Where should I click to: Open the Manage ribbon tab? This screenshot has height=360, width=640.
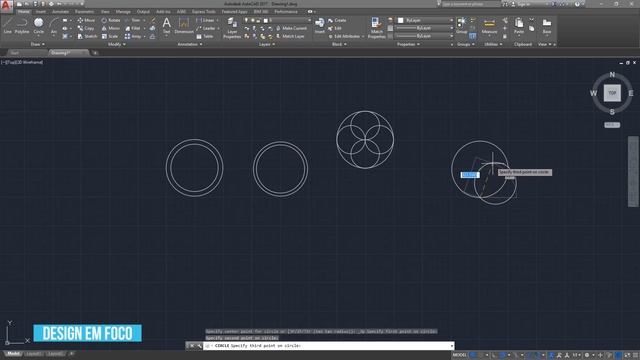[123, 12]
